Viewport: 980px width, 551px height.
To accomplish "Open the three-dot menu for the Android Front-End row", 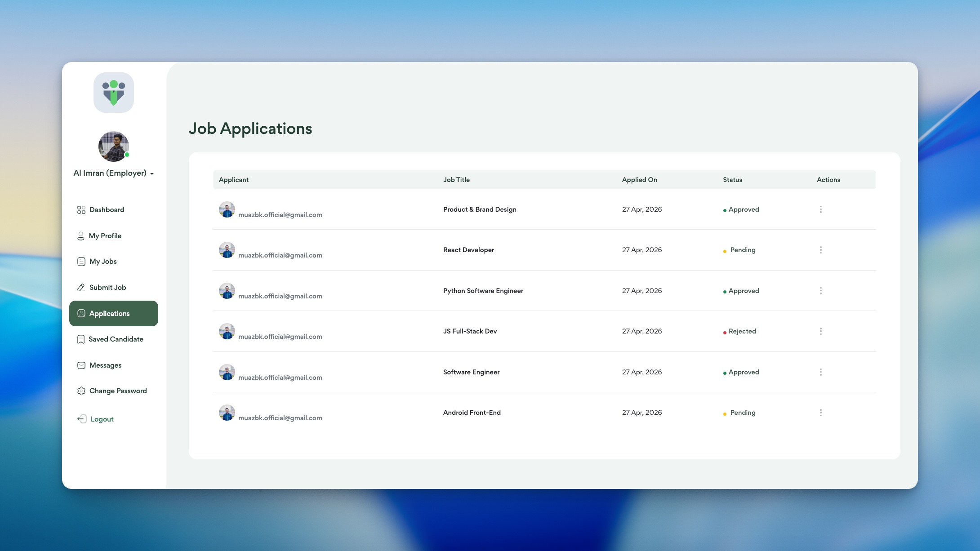I will 820,413.
